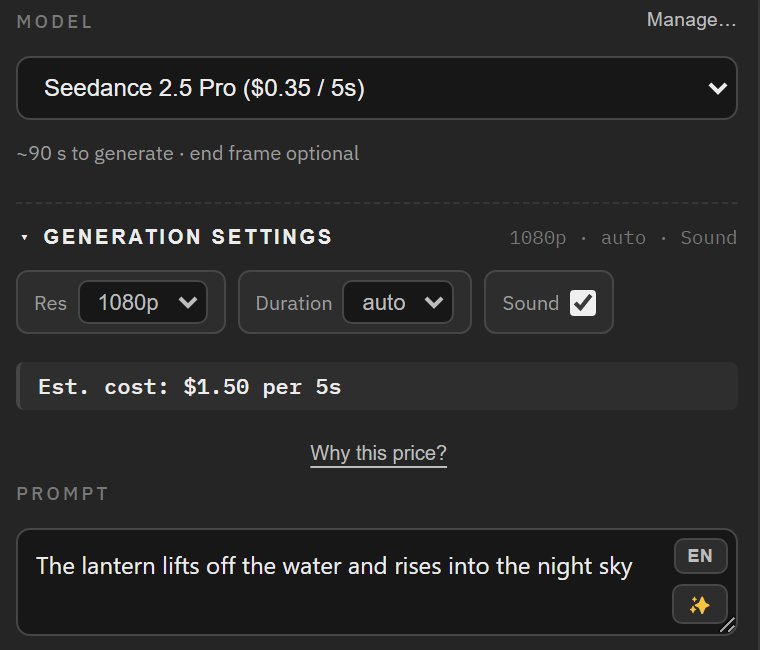
Task: Click the '1080p · auto · Sound' summary text
Action: click(623, 238)
